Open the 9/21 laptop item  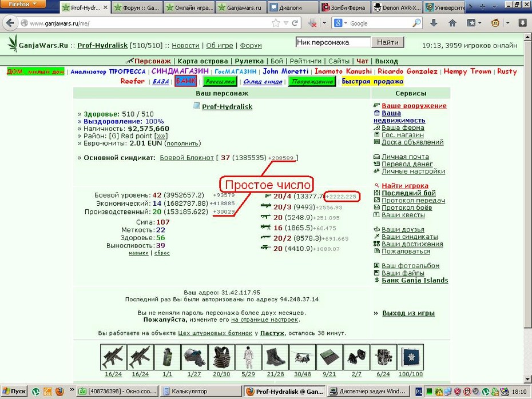(329, 357)
